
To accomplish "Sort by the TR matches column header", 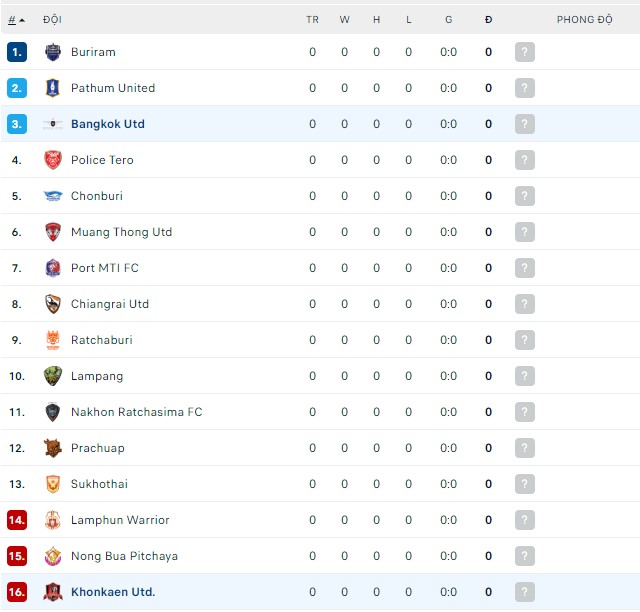I will point(312,19).
